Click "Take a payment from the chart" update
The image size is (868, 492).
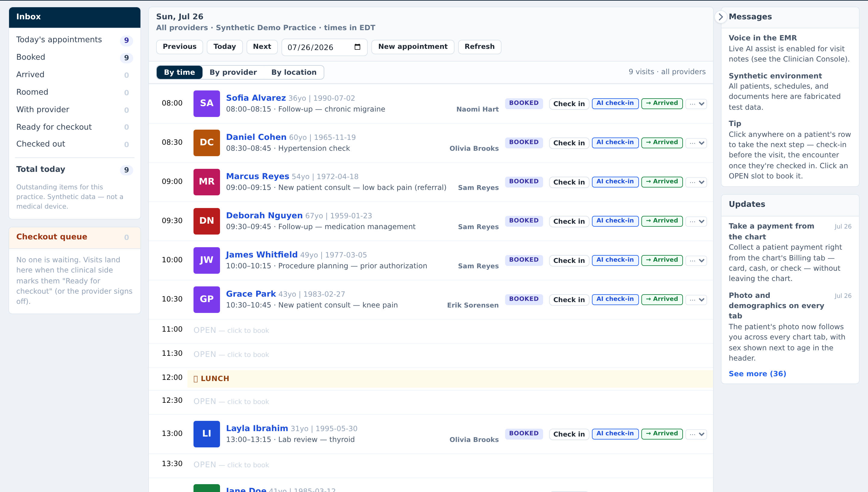click(x=771, y=232)
